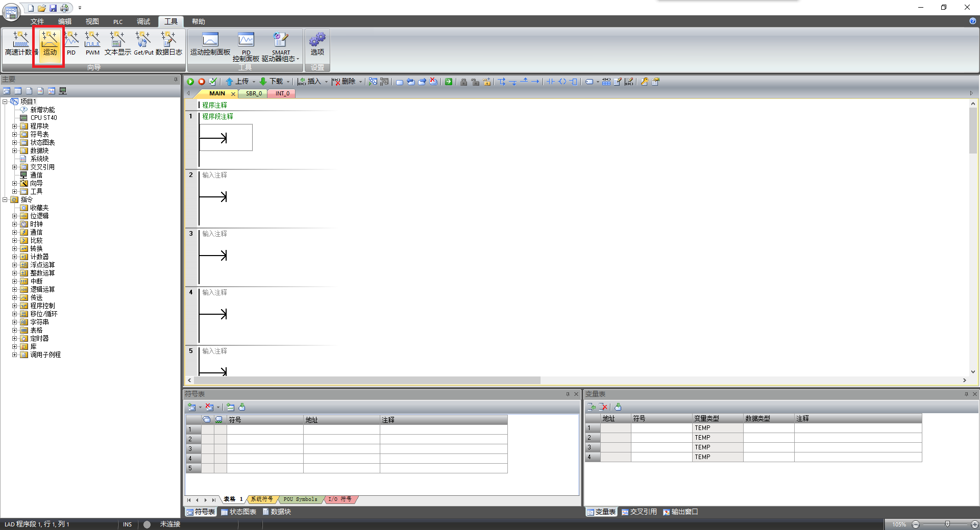Open the 文件 ribbon tab
The width and height of the screenshot is (980, 530).
tap(37, 21)
